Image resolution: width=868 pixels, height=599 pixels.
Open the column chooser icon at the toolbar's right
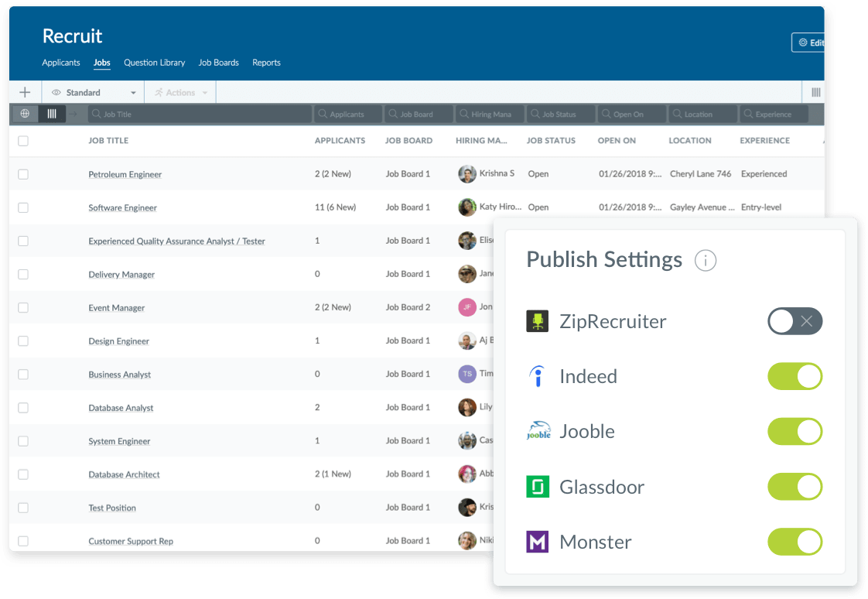pyautogui.click(x=816, y=92)
